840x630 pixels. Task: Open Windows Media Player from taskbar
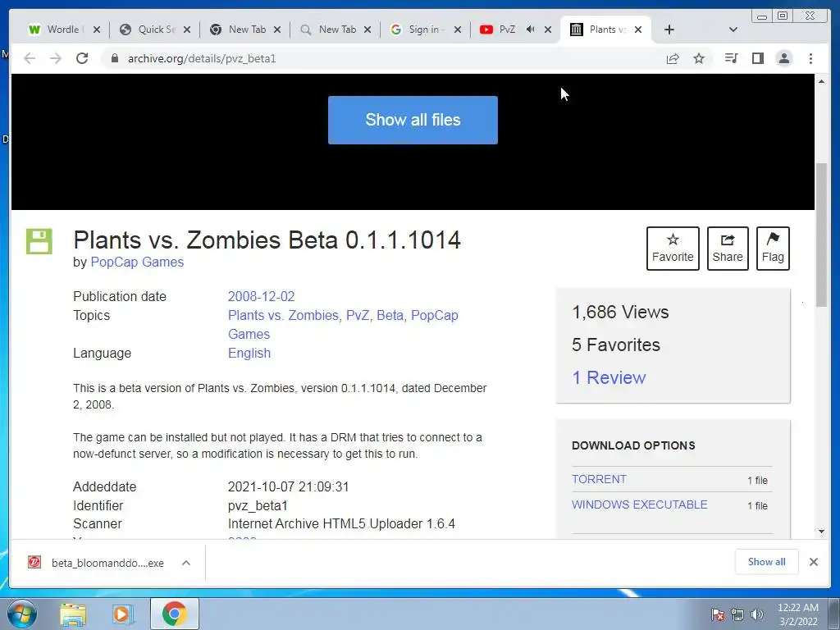(x=122, y=614)
